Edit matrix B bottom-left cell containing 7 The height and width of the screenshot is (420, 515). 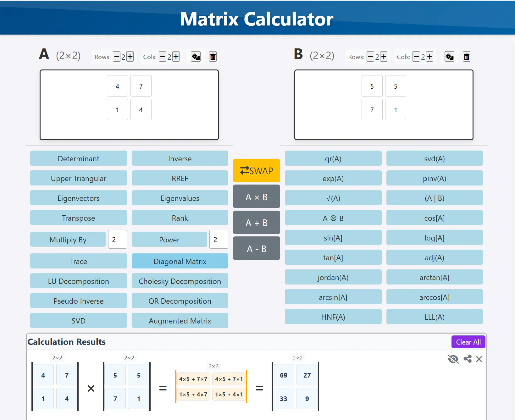click(372, 109)
